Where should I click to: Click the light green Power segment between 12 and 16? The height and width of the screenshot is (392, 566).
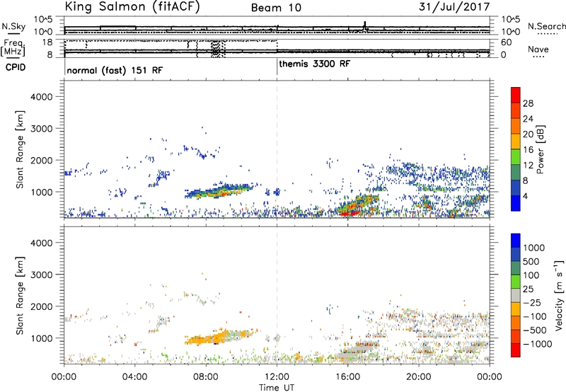[516, 156]
